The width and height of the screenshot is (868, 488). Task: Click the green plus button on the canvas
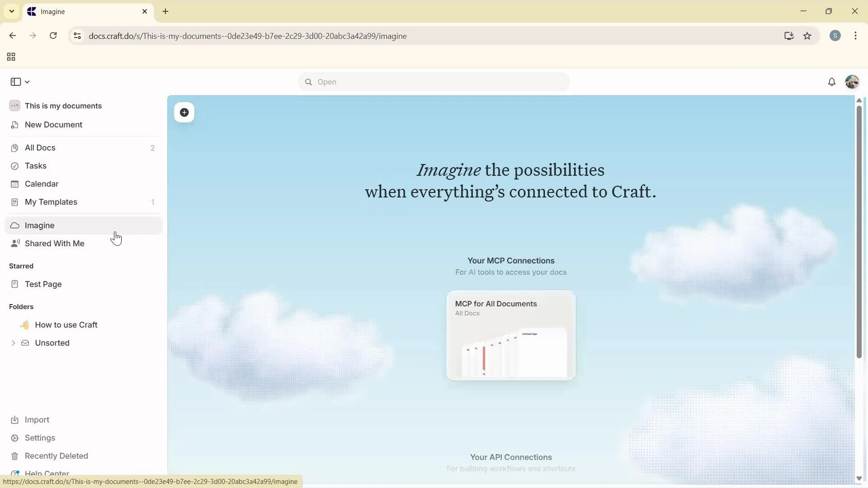coord(184,113)
